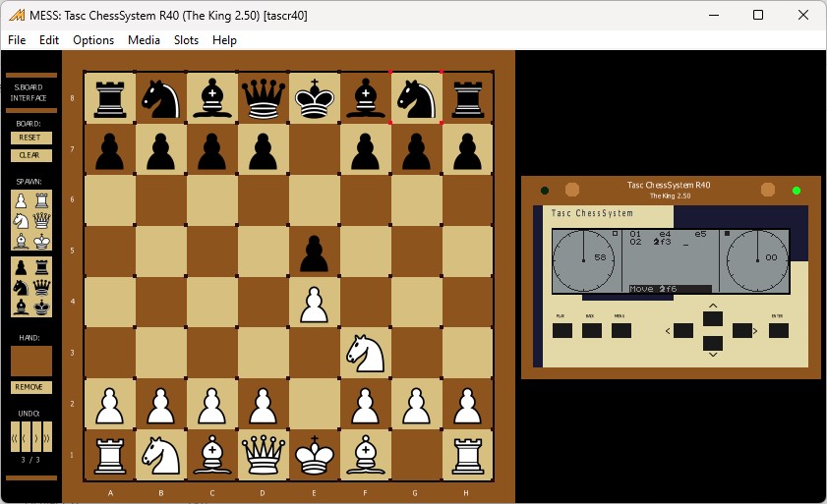The height and width of the screenshot is (504, 827).
Task: Select the white queen spawn piece
Action: point(41,220)
